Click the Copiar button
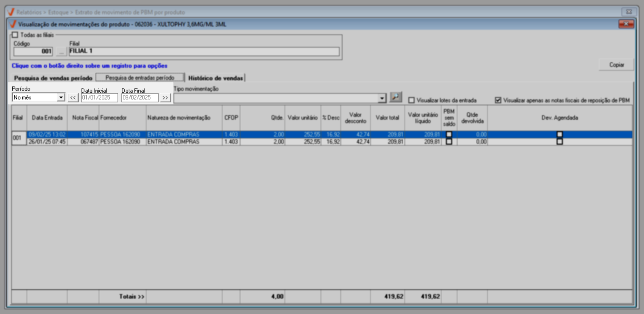The height and width of the screenshot is (314, 644). point(616,65)
